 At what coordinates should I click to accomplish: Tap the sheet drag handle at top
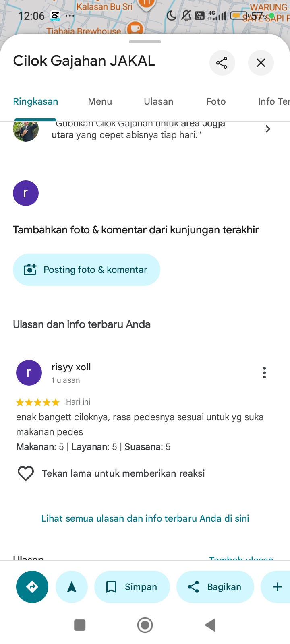coord(145,42)
